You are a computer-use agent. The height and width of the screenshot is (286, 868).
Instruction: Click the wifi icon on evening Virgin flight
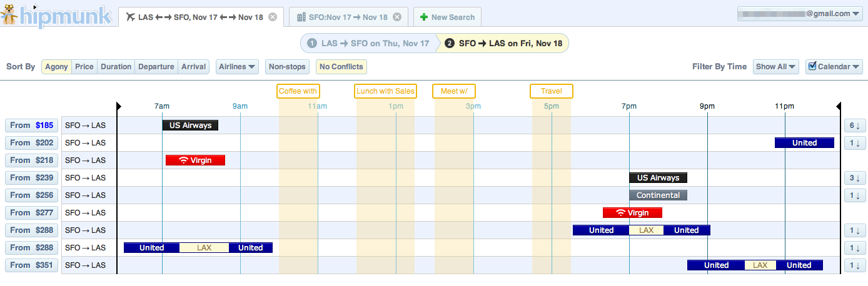[x=620, y=213]
